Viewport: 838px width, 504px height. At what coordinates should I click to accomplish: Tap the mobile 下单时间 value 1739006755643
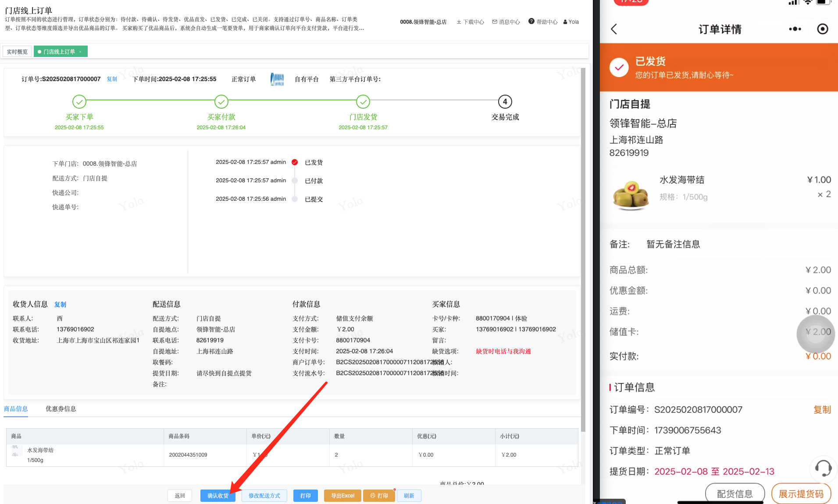[x=688, y=430]
